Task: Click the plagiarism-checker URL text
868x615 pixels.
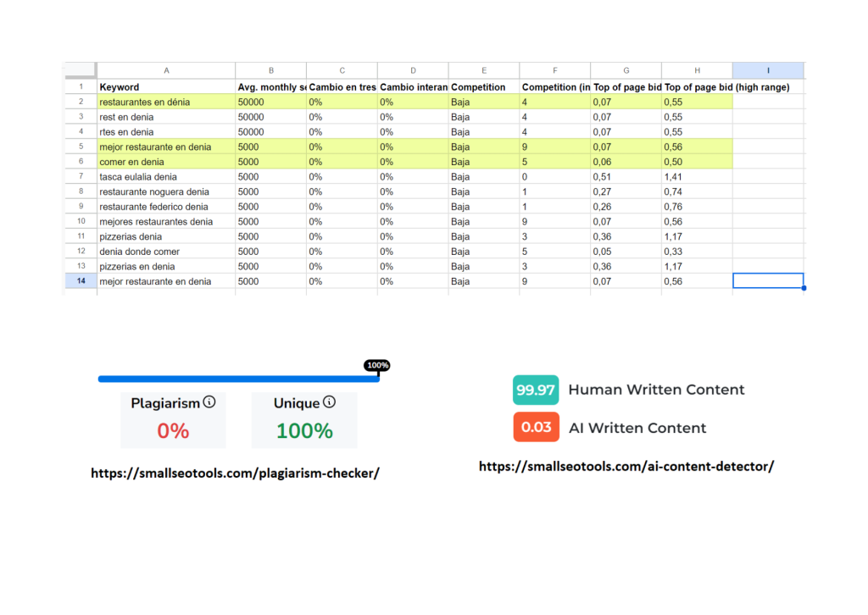Action: click(235, 474)
